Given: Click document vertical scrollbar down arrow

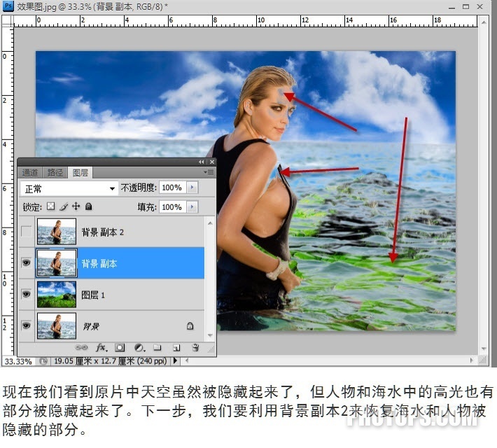Looking at the screenshot, I should click(484, 349).
